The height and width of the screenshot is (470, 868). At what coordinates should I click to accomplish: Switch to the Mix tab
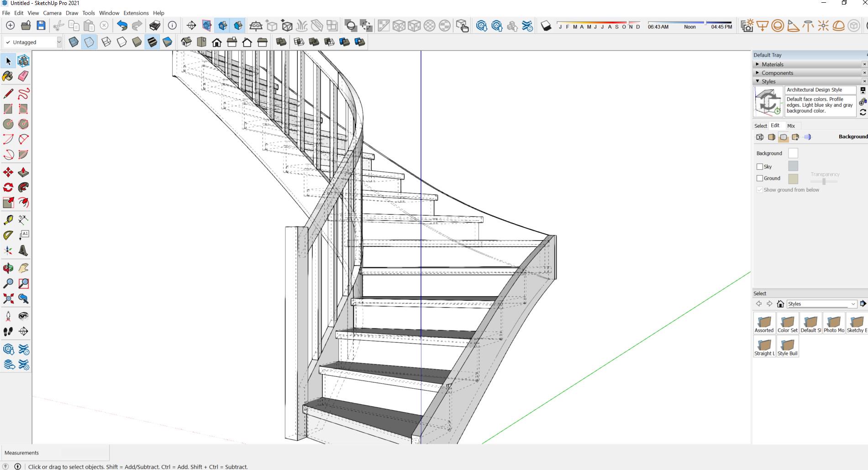791,126
